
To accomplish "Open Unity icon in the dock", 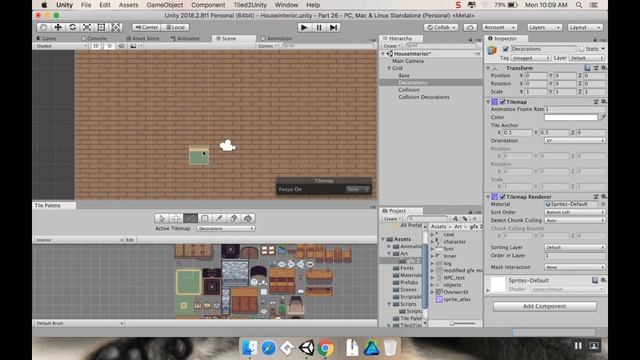I will [x=307, y=348].
